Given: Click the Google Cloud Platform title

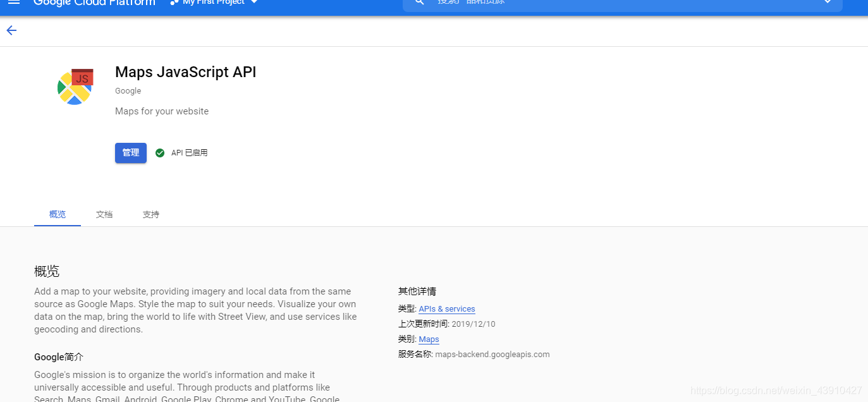Looking at the screenshot, I should [94, 3].
